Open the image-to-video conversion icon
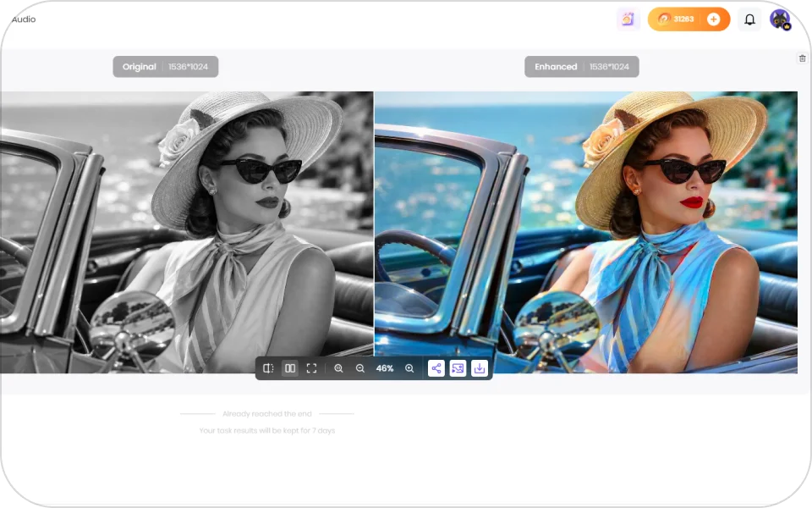Image resolution: width=812 pixels, height=508 pixels. [458, 368]
